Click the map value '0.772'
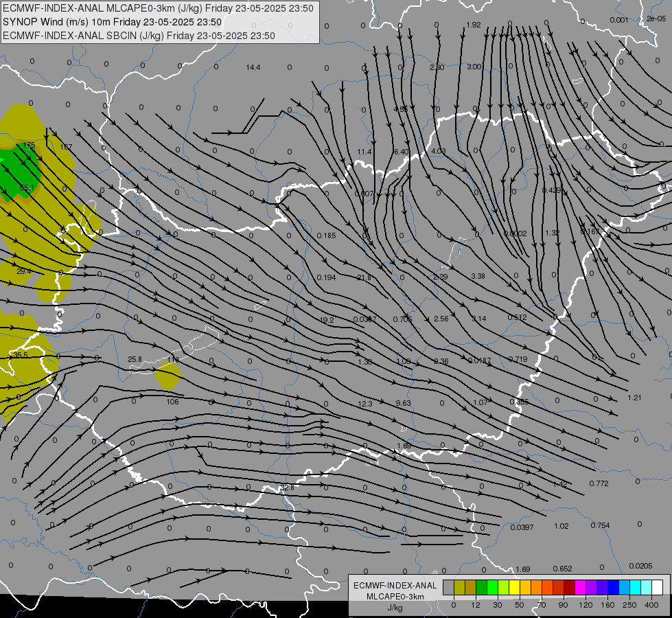Image resolution: width=672 pixels, height=618 pixels. [x=599, y=483]
